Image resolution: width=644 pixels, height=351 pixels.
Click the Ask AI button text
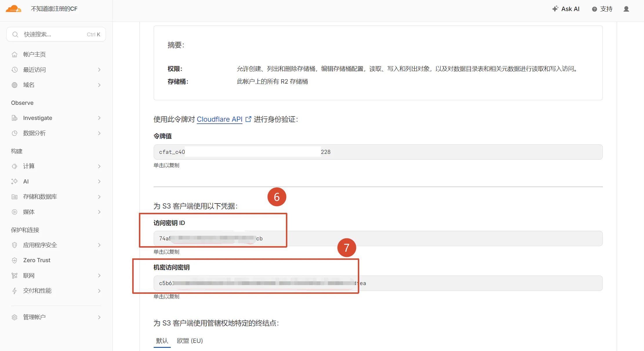pos(570,9)
